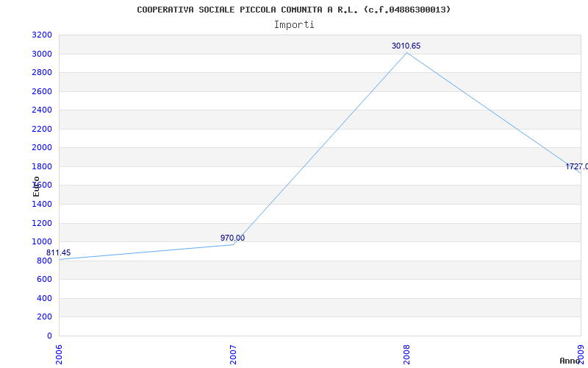Image resolution: width=588 pixels, height=368 pixels.
Task: Select the 2000 y-axis value
Action: pos(42,148)
